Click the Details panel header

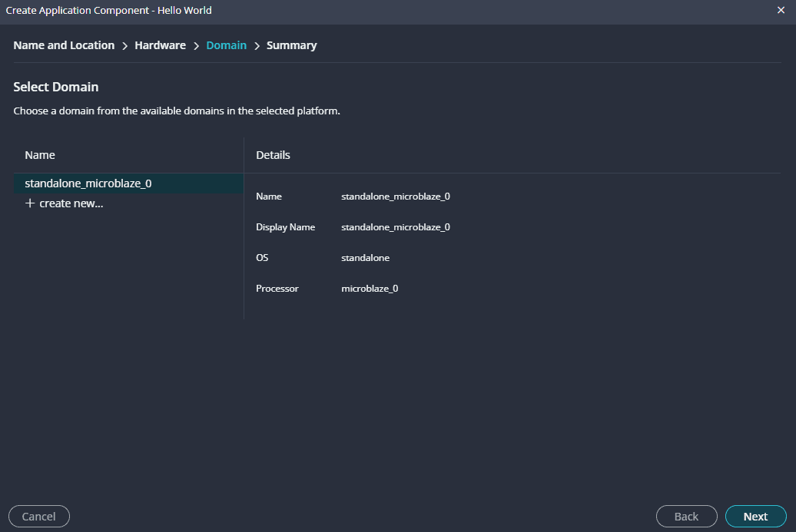coord(273,155)
